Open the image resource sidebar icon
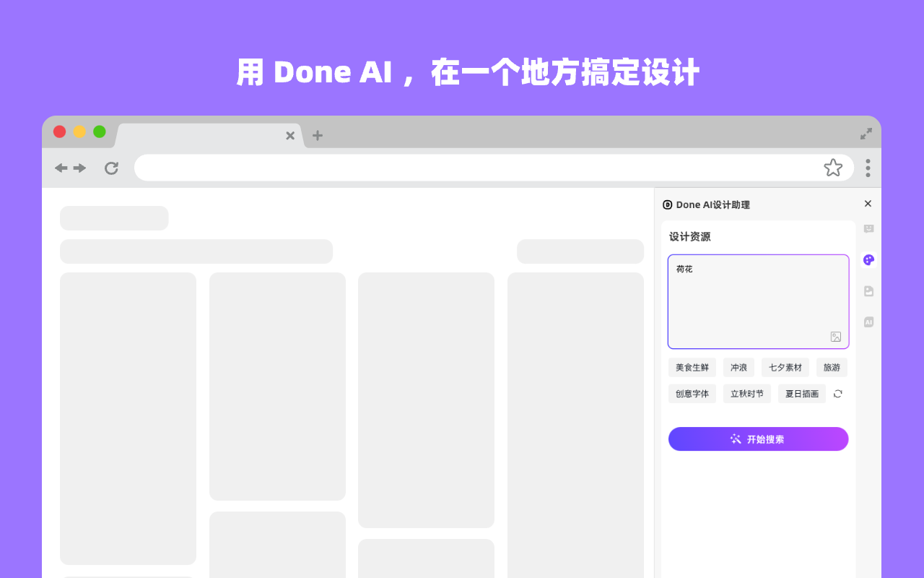The height and width of the screenshot is (578, 924). coord(868,291)
